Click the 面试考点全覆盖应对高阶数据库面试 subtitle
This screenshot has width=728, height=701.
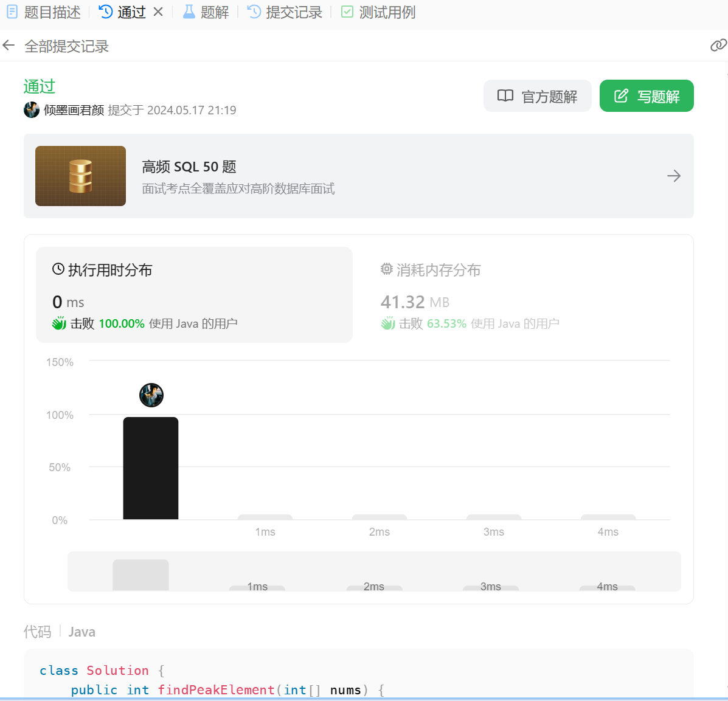point(238,189)
